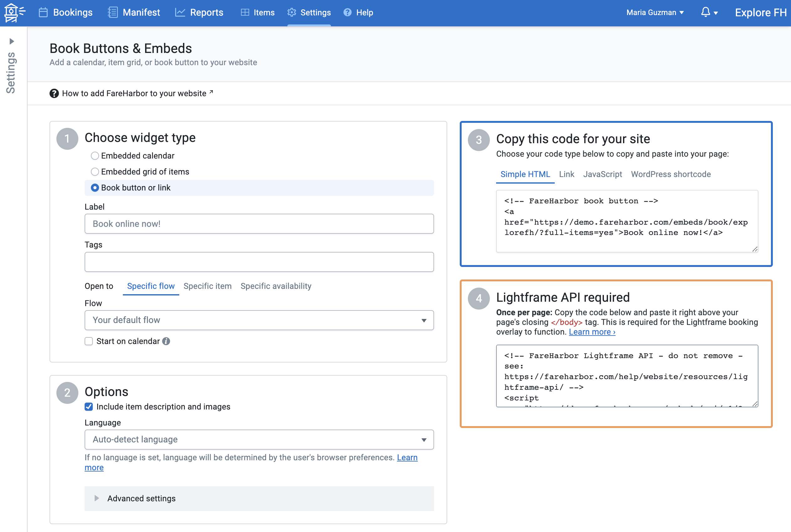The width and height of the screenshot is (791, 532).
Task: Select the Embedded calendar radio button
Action: [x=95, y=156]
